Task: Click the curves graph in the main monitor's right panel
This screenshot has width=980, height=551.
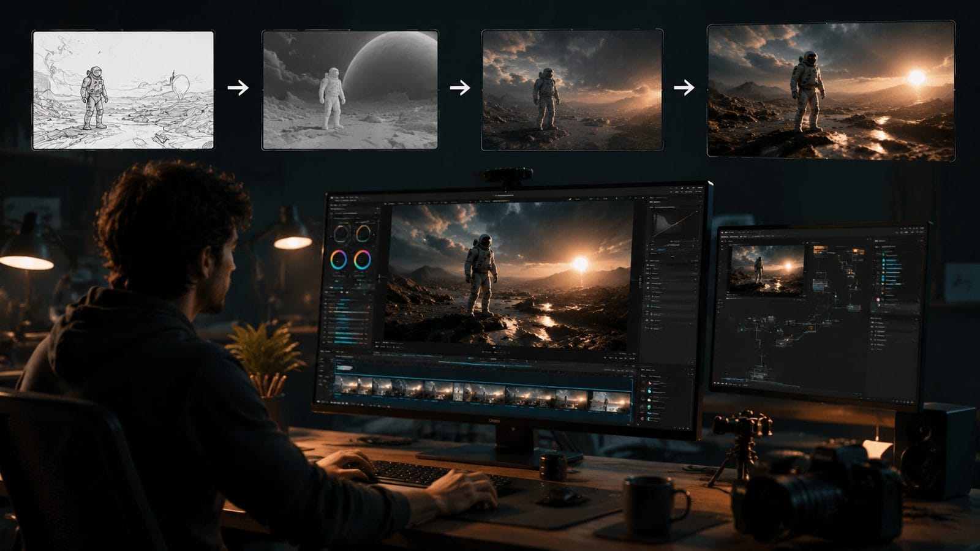Action: 676,223
